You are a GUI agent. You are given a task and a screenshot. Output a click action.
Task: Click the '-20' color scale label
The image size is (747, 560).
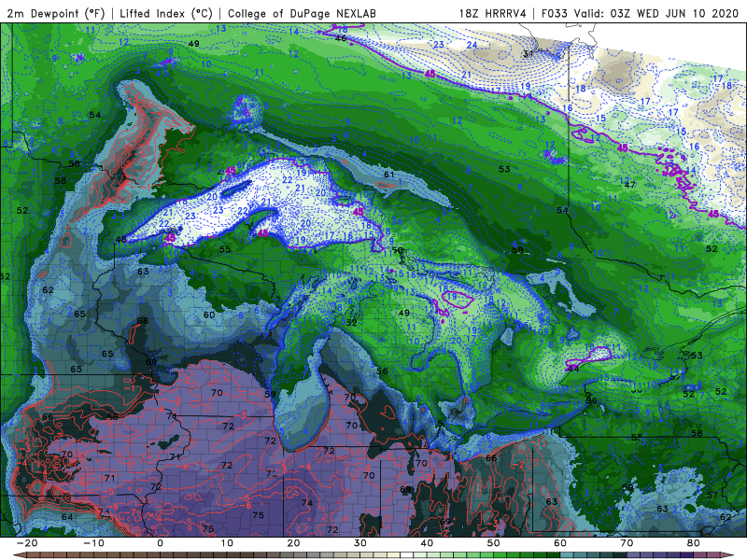click(27, 543)
